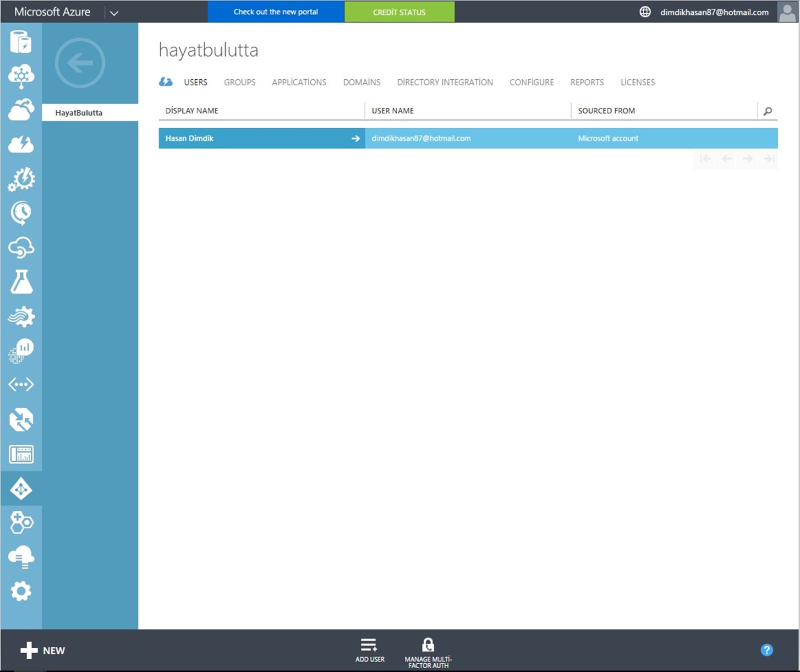Click the Manage Multi-Factor Auth lock icon

428,645
